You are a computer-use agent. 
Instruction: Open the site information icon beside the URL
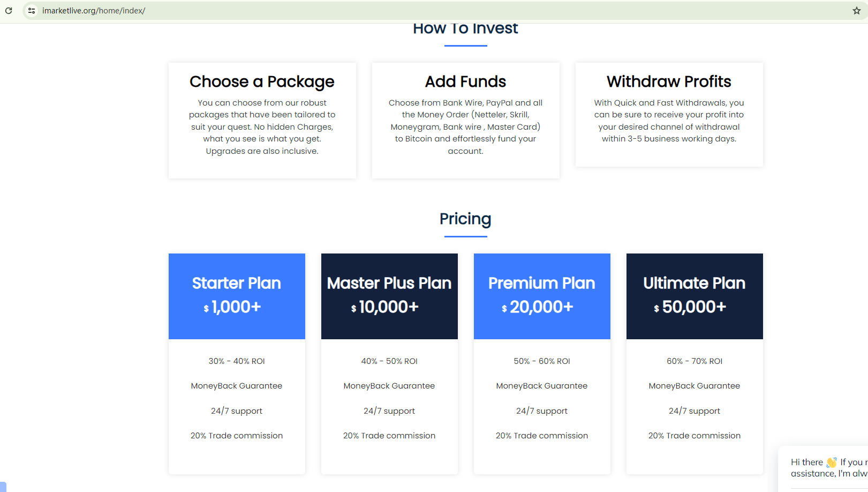(x=32, y=11)
